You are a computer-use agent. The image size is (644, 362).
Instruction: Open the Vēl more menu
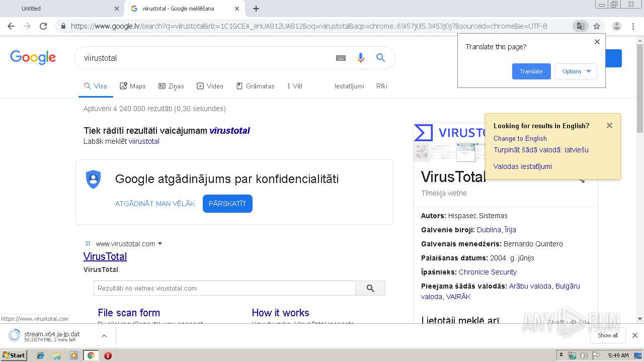[x=295, y=86]
